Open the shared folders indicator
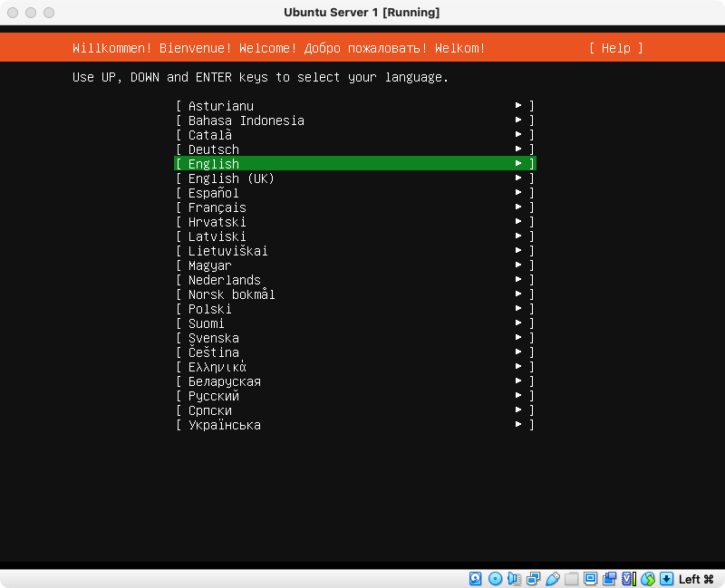This screenshot has width=725, height=588. point(571,579)
